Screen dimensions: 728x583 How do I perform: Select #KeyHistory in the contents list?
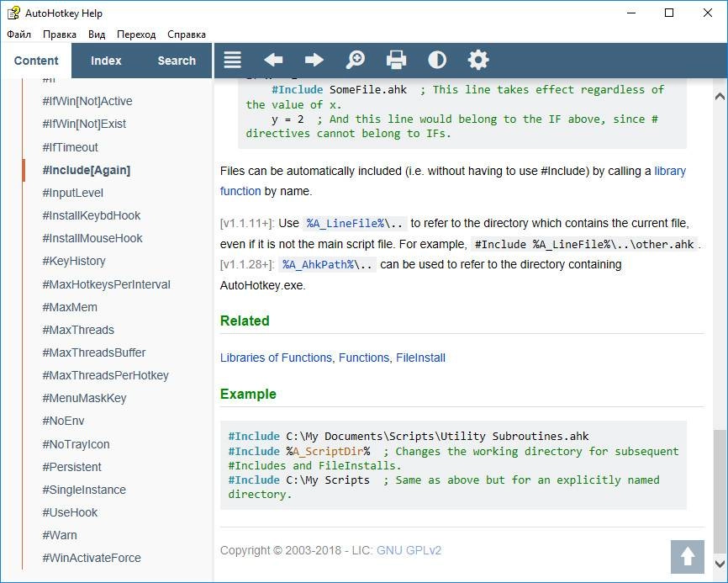point(74,261)
